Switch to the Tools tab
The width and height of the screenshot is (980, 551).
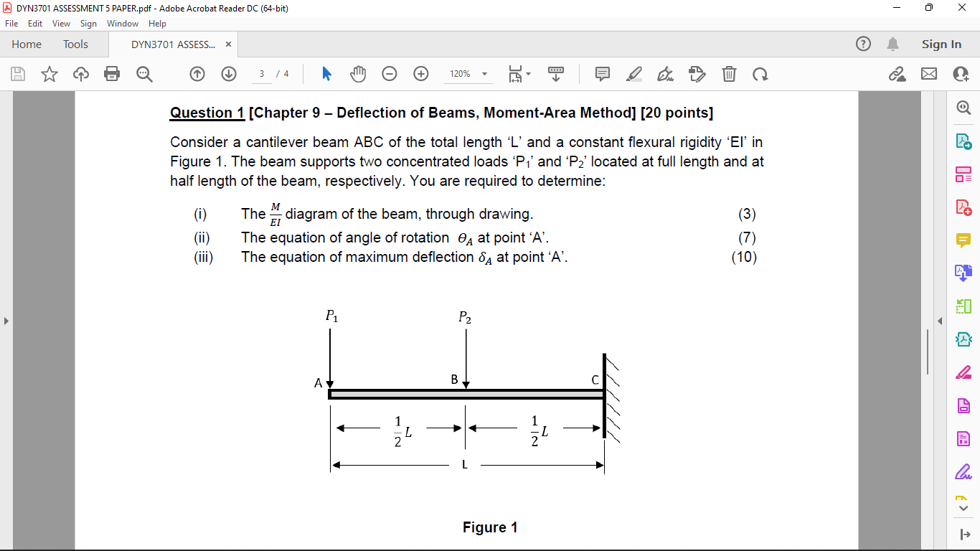tap(75, 44)
